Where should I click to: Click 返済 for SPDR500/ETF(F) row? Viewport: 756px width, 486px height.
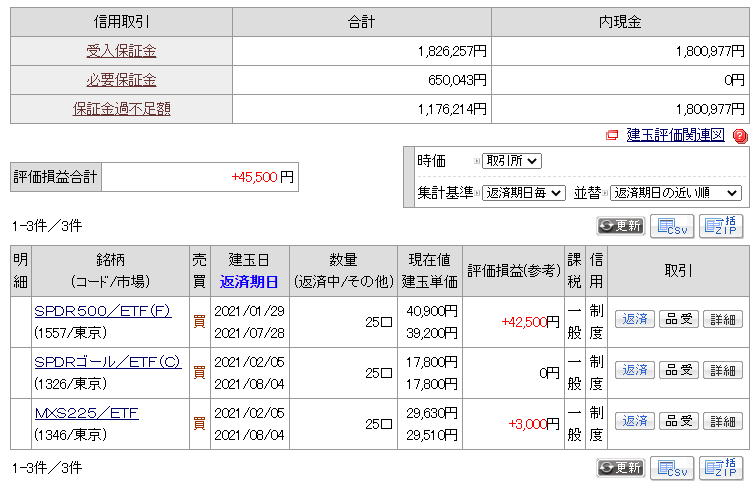(634, 319)
